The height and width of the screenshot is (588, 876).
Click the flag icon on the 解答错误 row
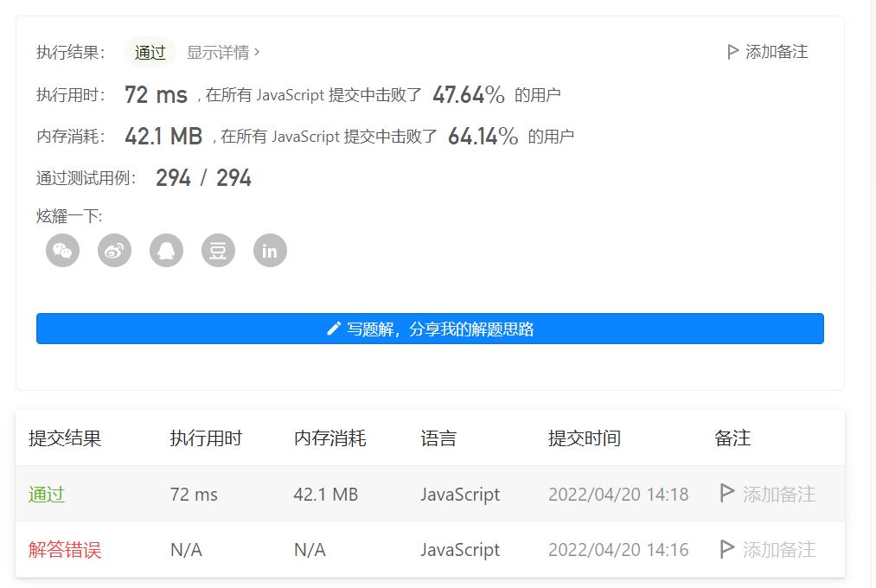(727, 549)
